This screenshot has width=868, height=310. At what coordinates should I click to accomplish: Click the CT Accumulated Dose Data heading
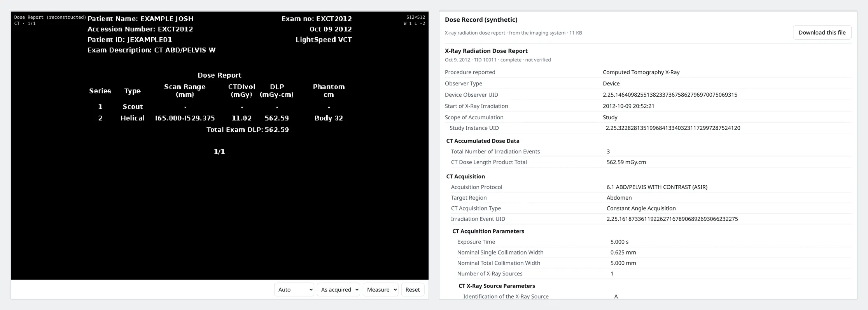coord(483,141)
